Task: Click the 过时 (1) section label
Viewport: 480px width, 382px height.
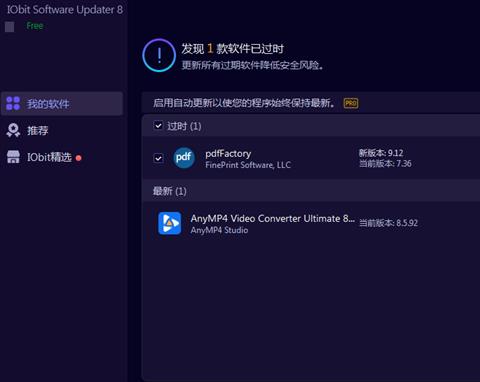Action: [x=184, y=126]
